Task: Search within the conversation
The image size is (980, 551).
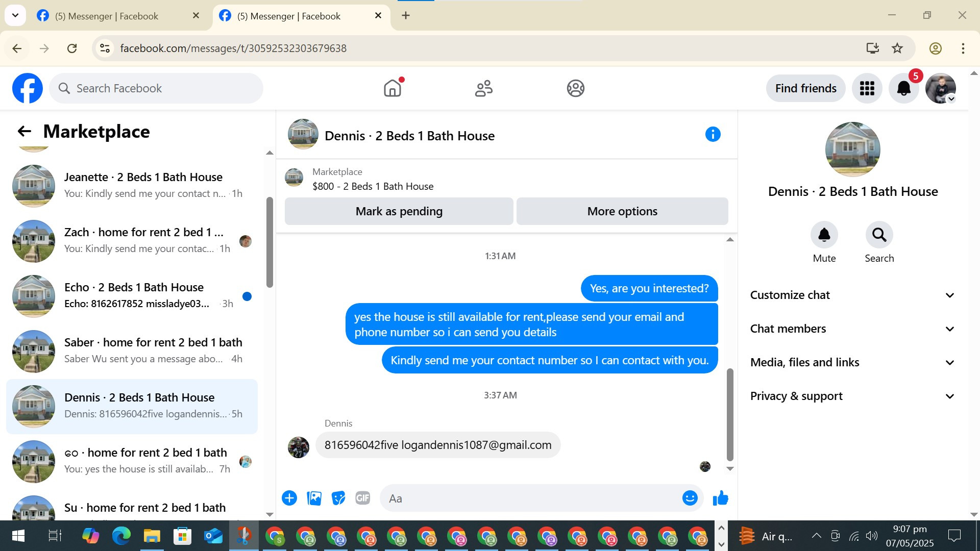Action: coord(879,235)
